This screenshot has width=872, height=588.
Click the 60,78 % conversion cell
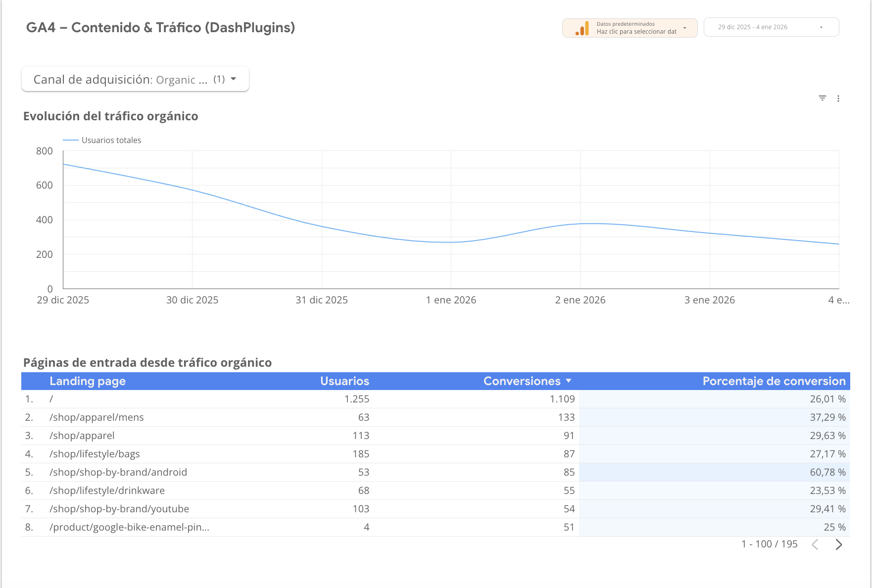[x=827, y=472]
